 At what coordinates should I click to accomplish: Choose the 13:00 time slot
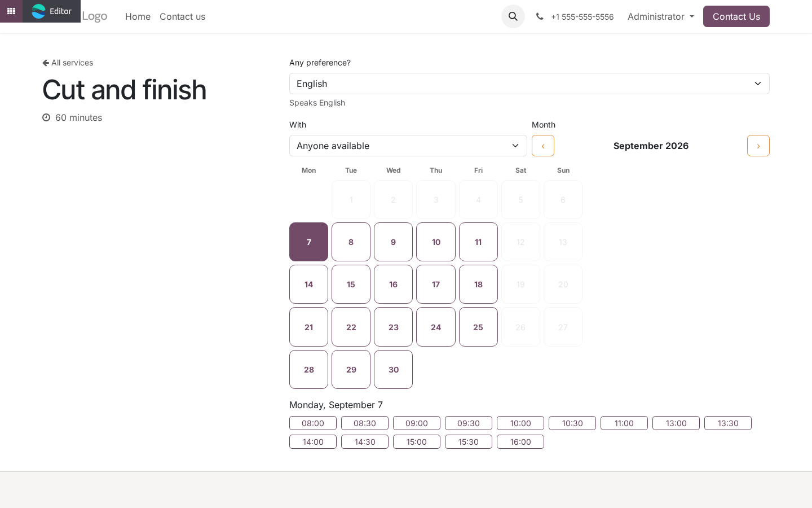pyautogui.click(x=676, y=423)
